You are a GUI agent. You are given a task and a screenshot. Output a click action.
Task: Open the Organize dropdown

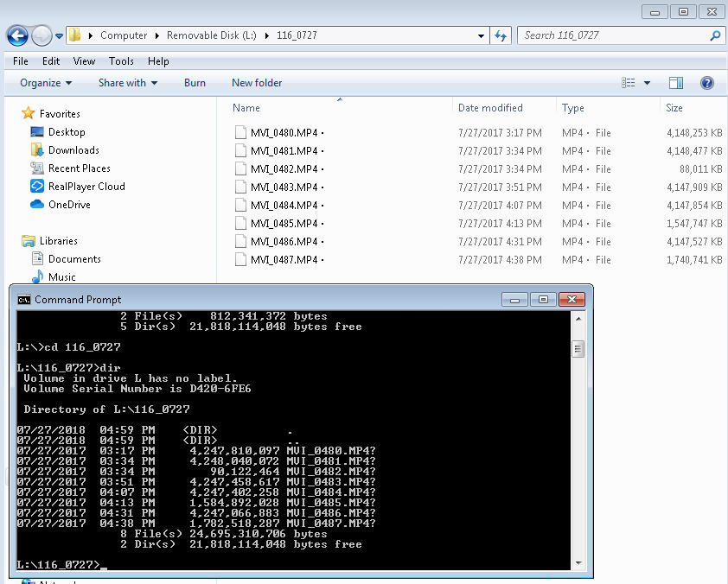(46, 83)
